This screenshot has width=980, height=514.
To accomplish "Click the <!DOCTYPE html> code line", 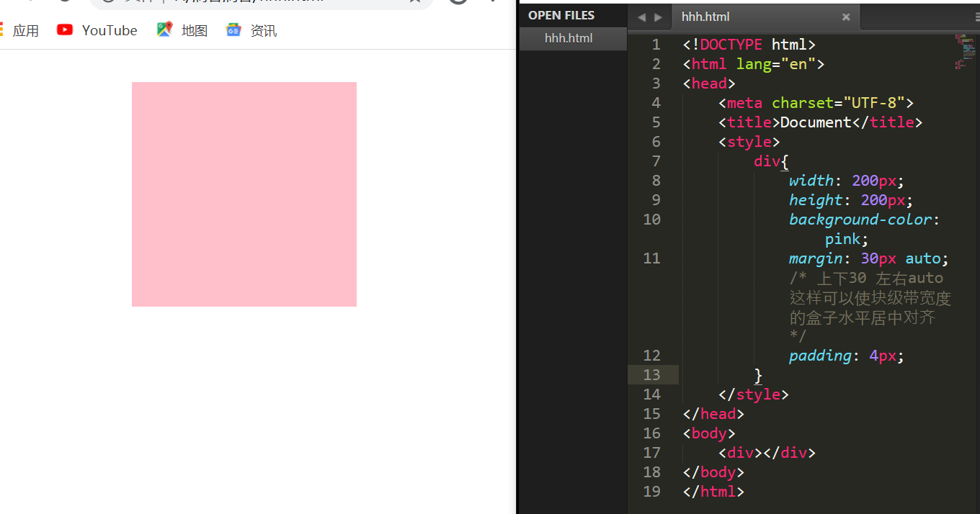I will (749, 45).
